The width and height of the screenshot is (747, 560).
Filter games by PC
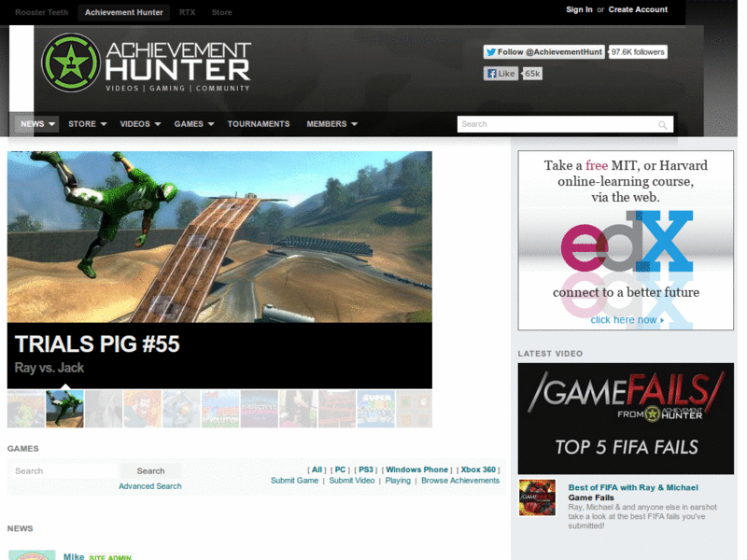340,469
